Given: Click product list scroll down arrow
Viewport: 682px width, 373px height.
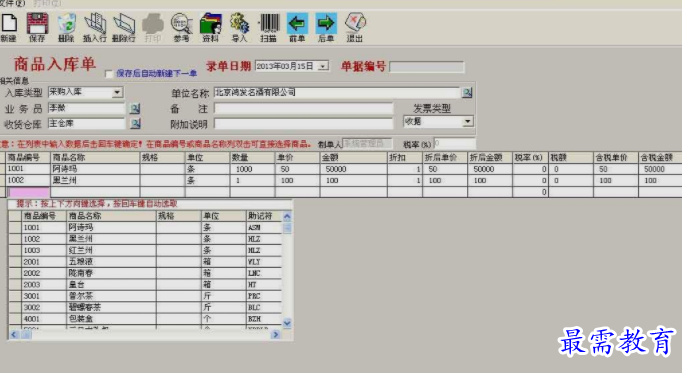Looking at the screenshot, I should 287,323.
